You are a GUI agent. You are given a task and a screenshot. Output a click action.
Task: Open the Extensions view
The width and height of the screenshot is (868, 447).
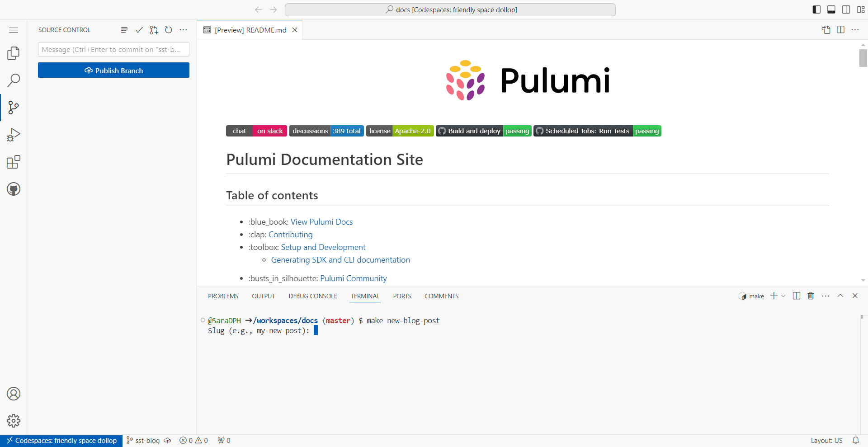click(x=14, y=162)
